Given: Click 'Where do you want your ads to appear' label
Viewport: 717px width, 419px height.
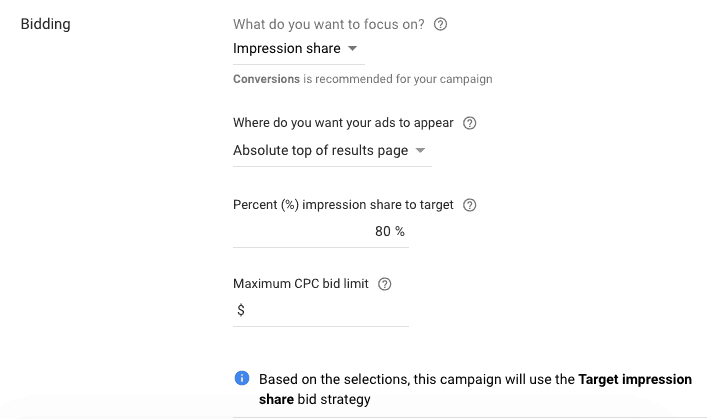Looking at the screenshot, I should tap(343, 123).
